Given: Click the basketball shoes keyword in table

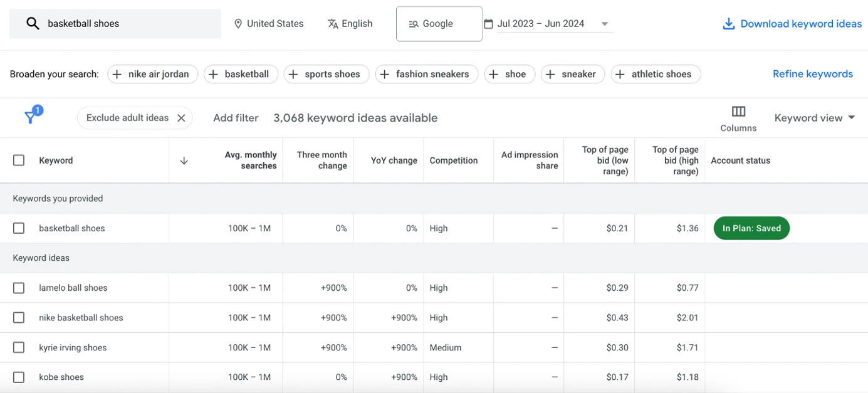Looking at the screenshot, I should point(72,228).
